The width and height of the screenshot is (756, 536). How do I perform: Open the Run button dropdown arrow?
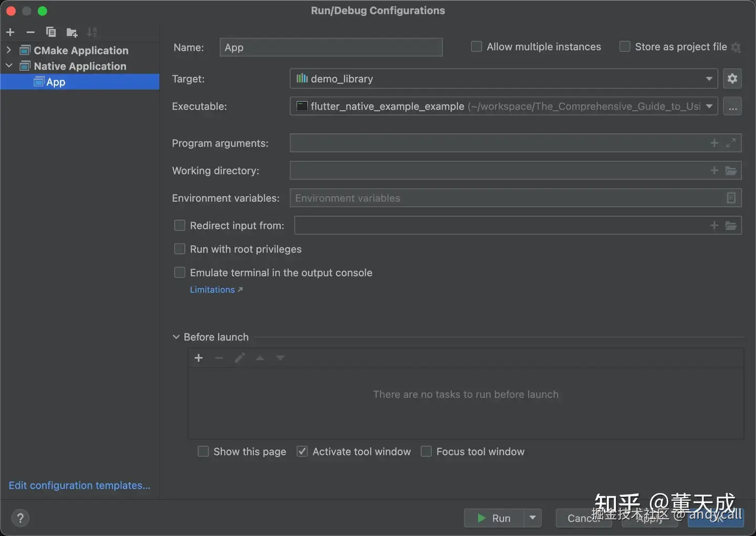click(532, 518)
